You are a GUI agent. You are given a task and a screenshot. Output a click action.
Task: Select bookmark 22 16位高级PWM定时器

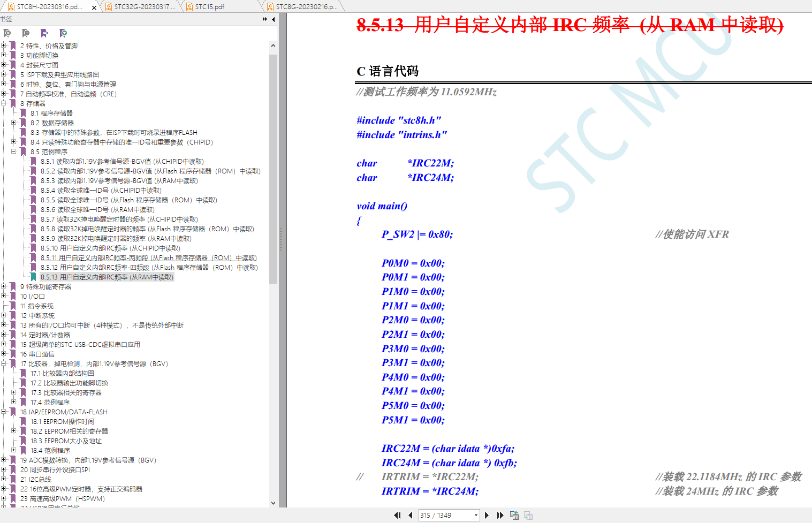click(x=81, y=489)
